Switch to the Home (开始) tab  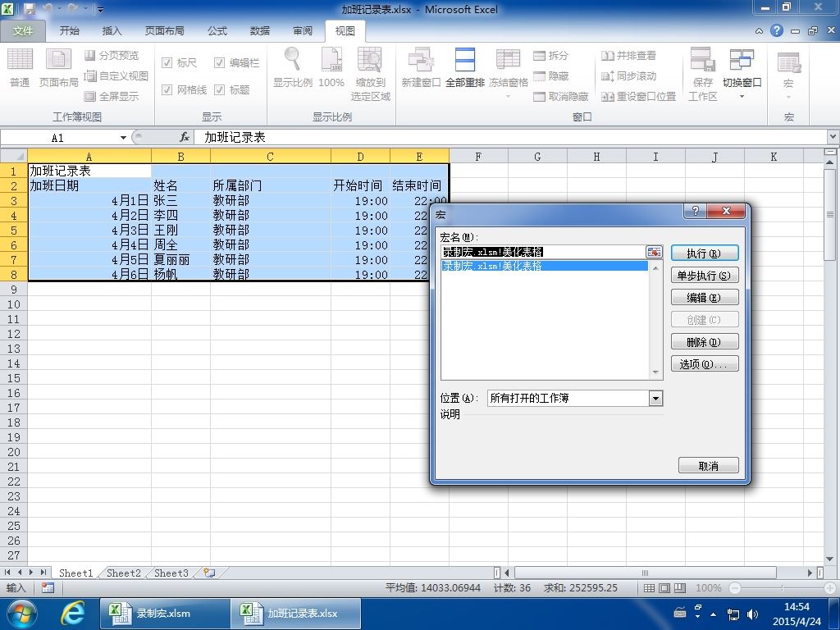click(x=69, y=31)
